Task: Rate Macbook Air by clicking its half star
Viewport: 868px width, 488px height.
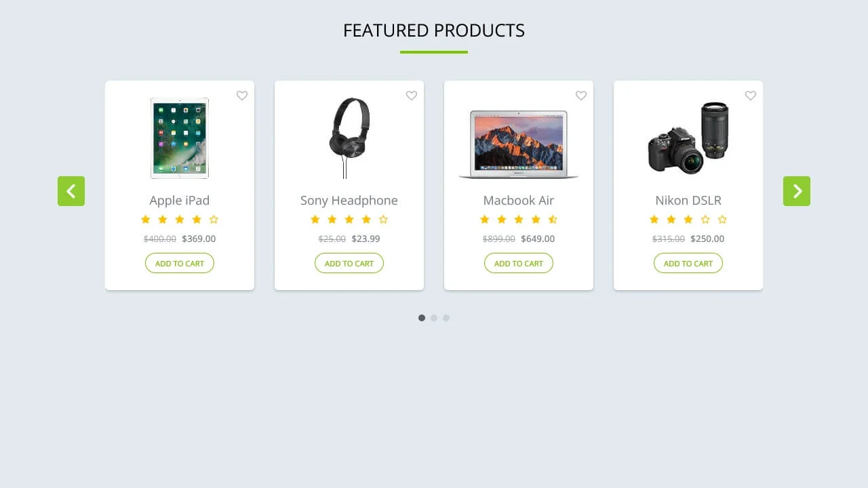Action: 553,219
